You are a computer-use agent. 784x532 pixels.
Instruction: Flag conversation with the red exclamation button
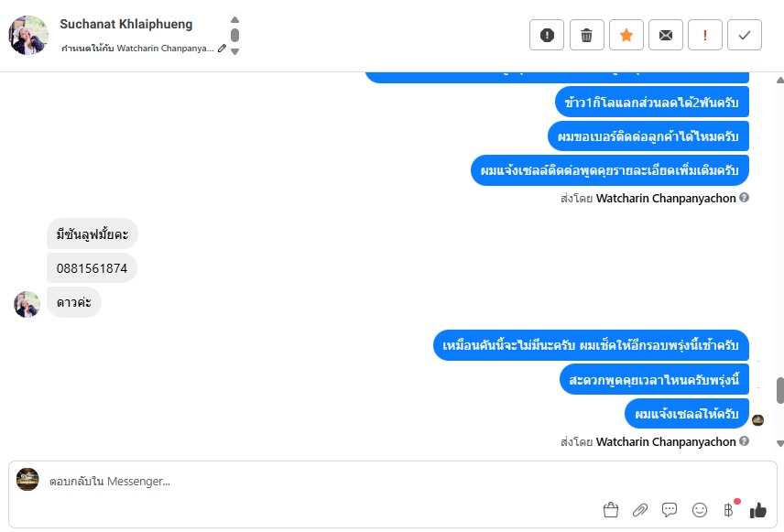coord(705,35)
